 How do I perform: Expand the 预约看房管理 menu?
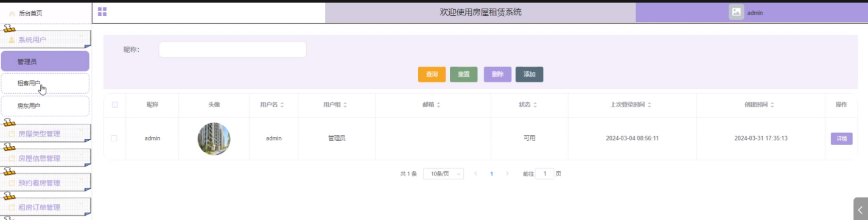tap(46, 182)
